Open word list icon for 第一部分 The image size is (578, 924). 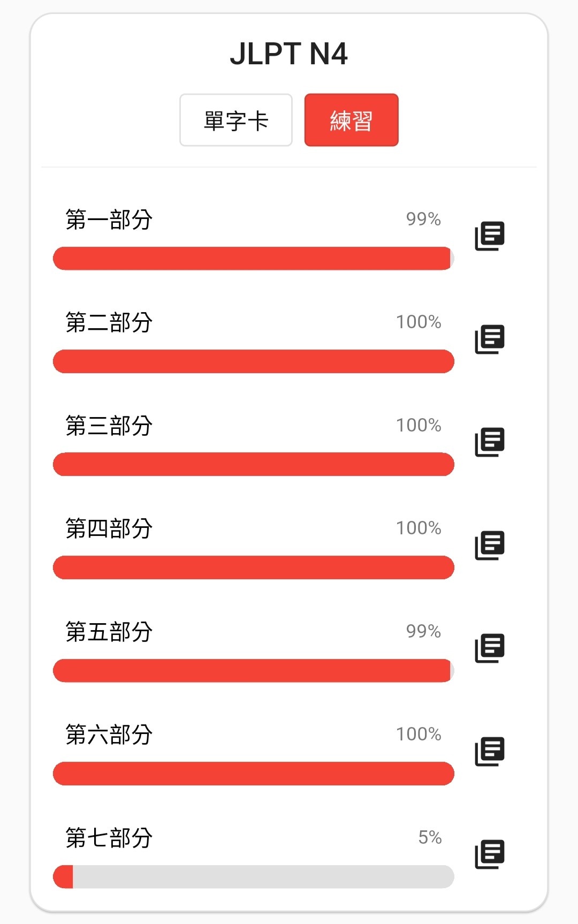point(490,236)
